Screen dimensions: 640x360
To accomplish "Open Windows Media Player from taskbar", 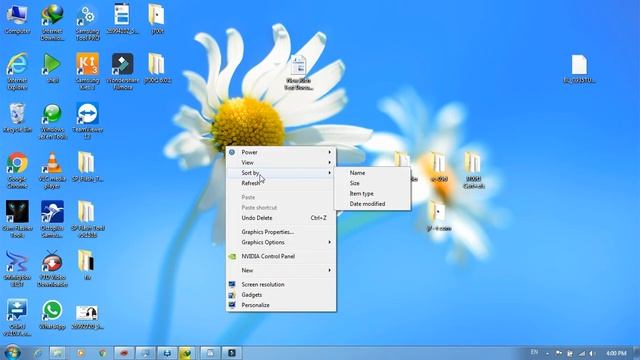I will coord(80,353).
